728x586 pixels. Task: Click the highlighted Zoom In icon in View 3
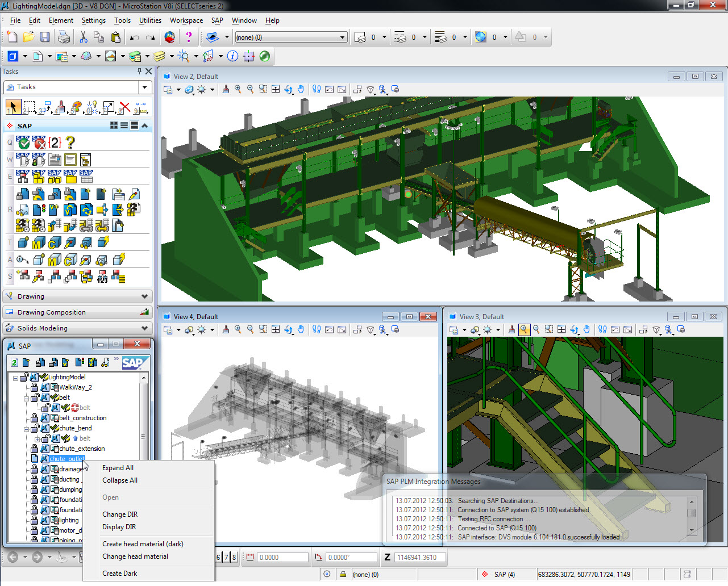coord(524,330)
